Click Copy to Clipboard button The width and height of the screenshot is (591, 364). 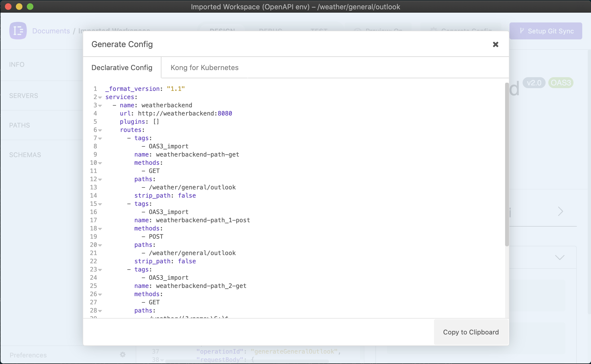[x=471, y=332]
